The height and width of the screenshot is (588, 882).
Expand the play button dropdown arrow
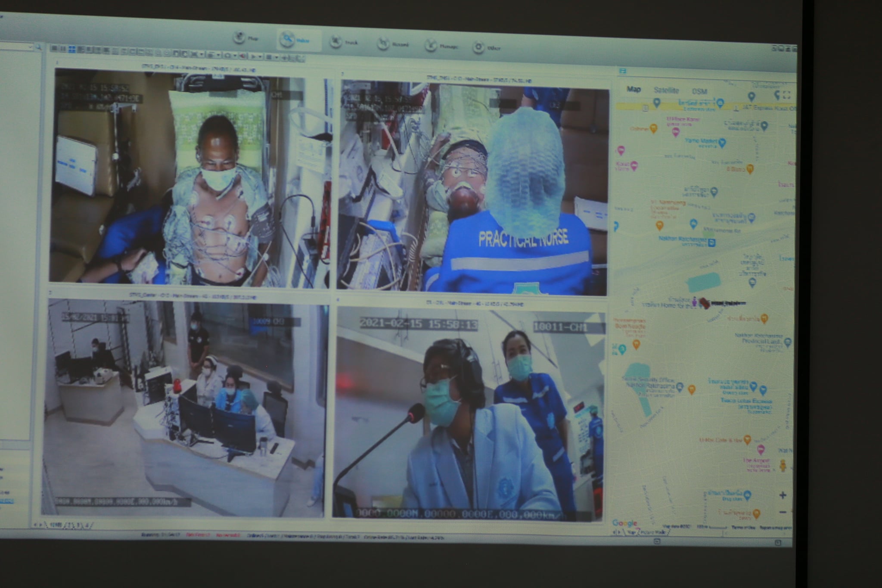260,56
